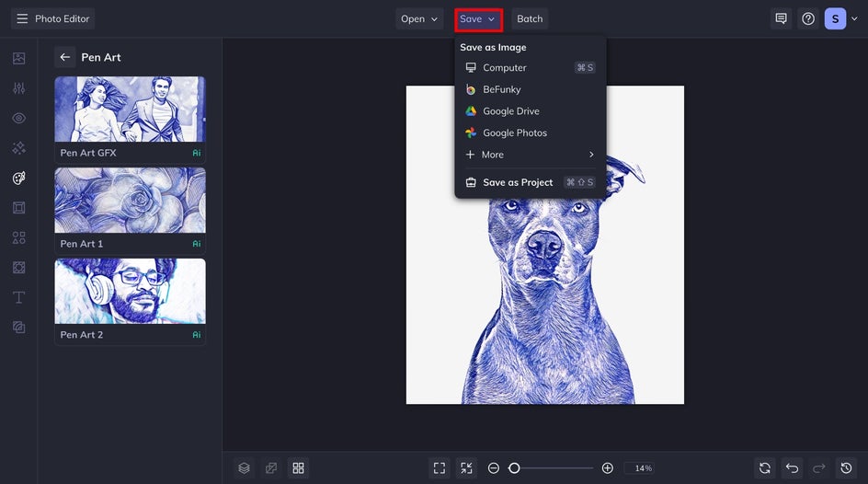Click the collapse arrows zoom icon
The width and height of the screenshot is (868, 484).
(x=467, y=468)
